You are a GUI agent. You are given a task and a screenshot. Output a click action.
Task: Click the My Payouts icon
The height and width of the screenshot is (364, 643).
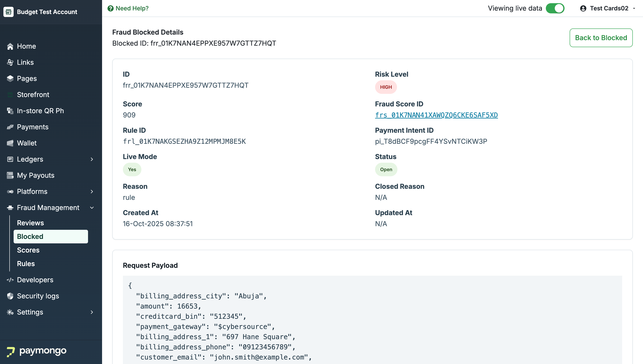tap(10, 175)
